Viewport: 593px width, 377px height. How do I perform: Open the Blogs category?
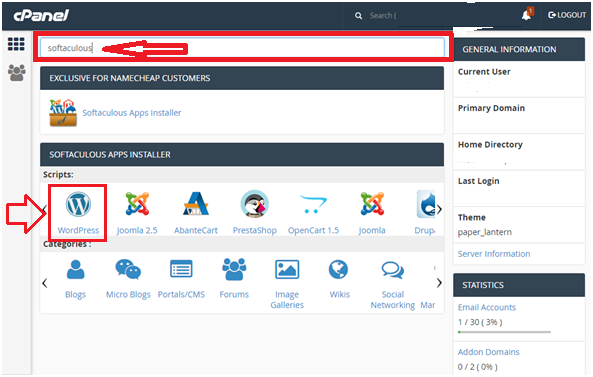click(75, 279)
